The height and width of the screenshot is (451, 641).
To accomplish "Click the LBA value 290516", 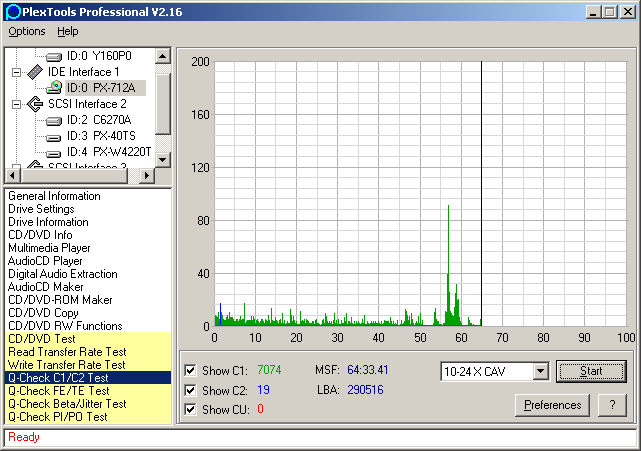I will (365, 390).
